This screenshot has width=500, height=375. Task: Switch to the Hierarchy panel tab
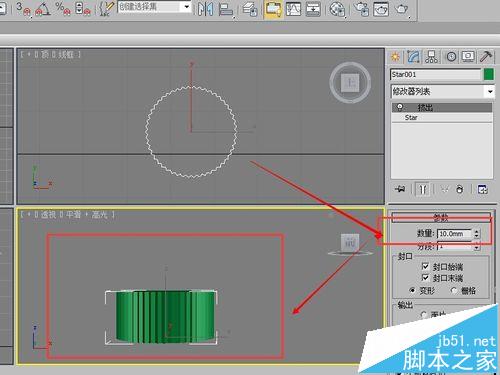[x=432, y=57]
